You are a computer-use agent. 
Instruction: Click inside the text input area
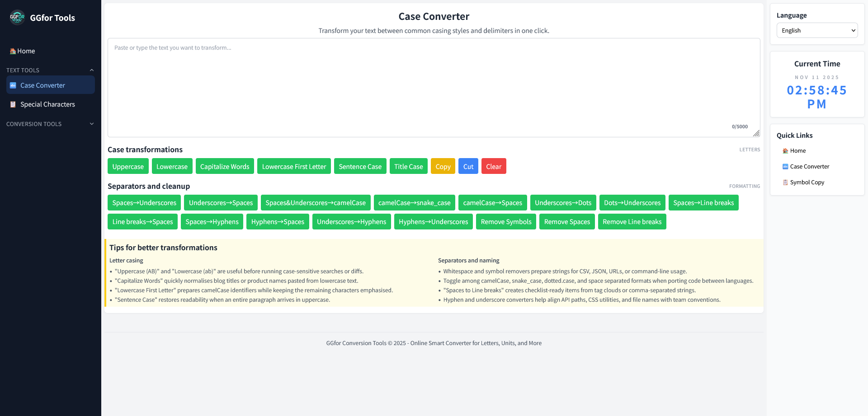click(434, 86)
